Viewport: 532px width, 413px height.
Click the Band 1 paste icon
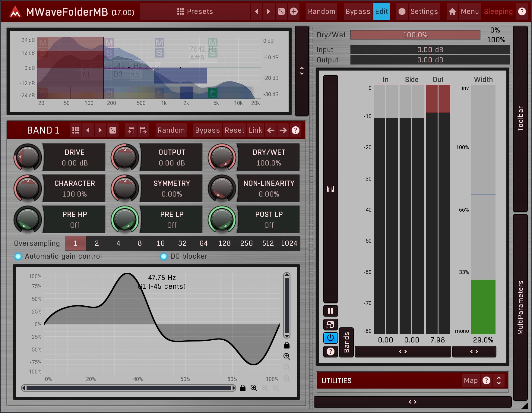pos(143,130)
